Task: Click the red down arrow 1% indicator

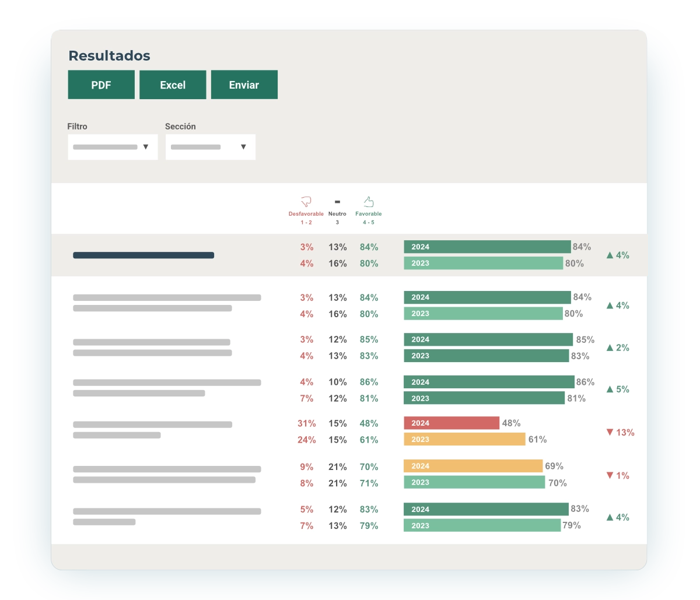Action: pyautogui.click(x=617, y=475)
